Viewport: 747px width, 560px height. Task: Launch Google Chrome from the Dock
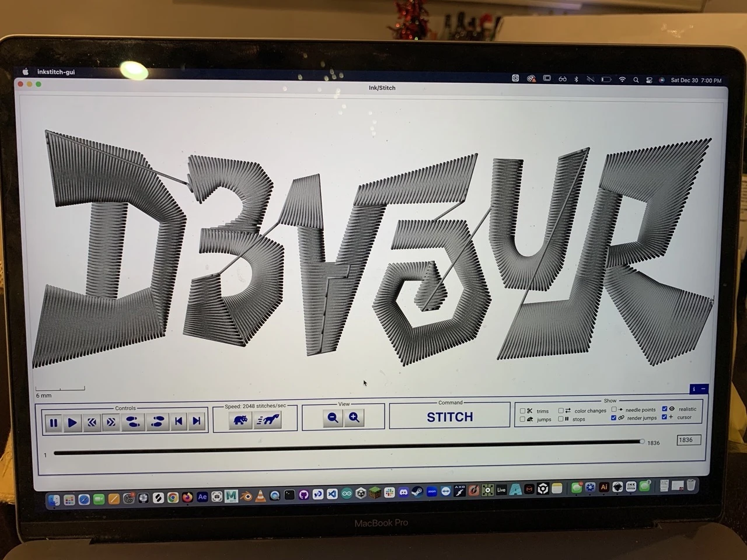(173, 498)
